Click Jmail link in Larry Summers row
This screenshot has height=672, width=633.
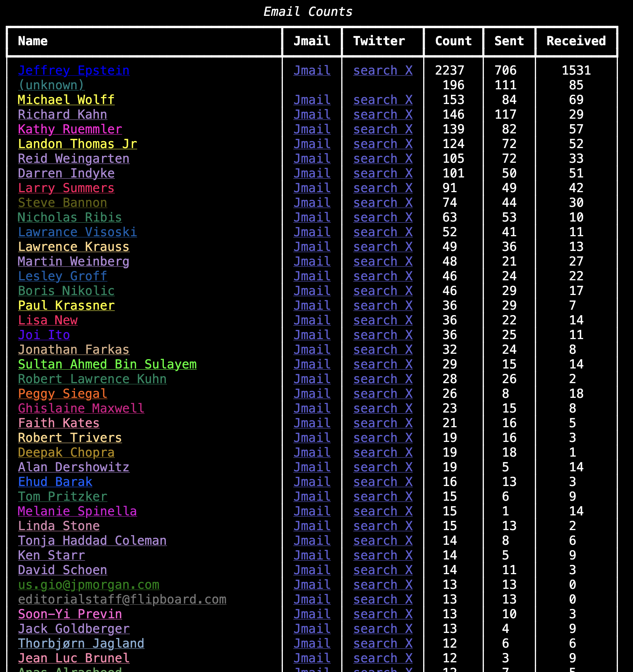coord(312,188)
